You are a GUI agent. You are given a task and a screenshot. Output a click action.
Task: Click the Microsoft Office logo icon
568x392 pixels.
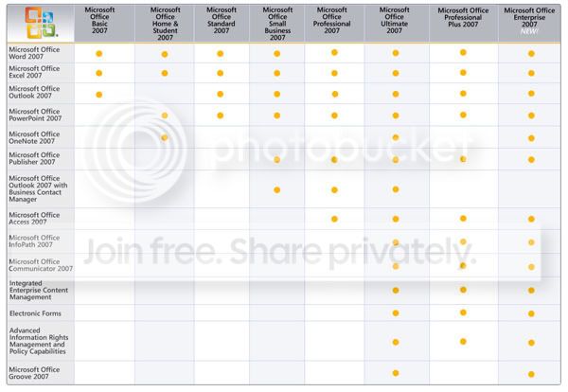[41, 23]
